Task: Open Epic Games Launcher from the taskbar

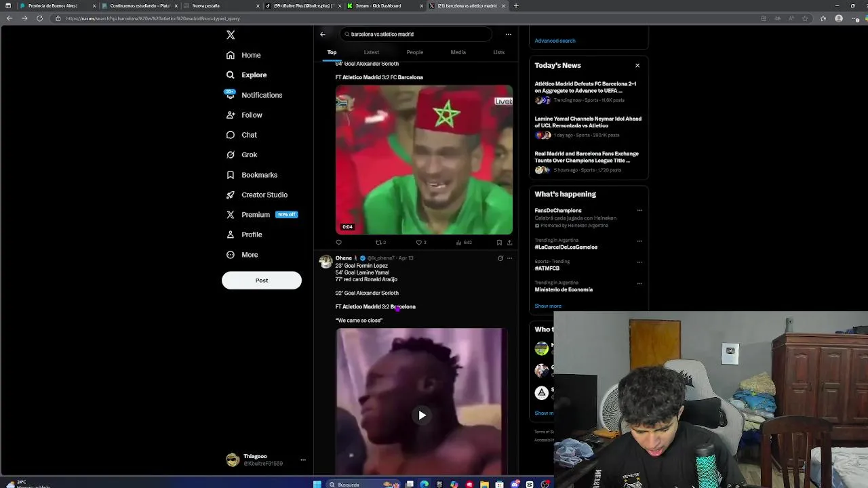Action: coord(439,484)
